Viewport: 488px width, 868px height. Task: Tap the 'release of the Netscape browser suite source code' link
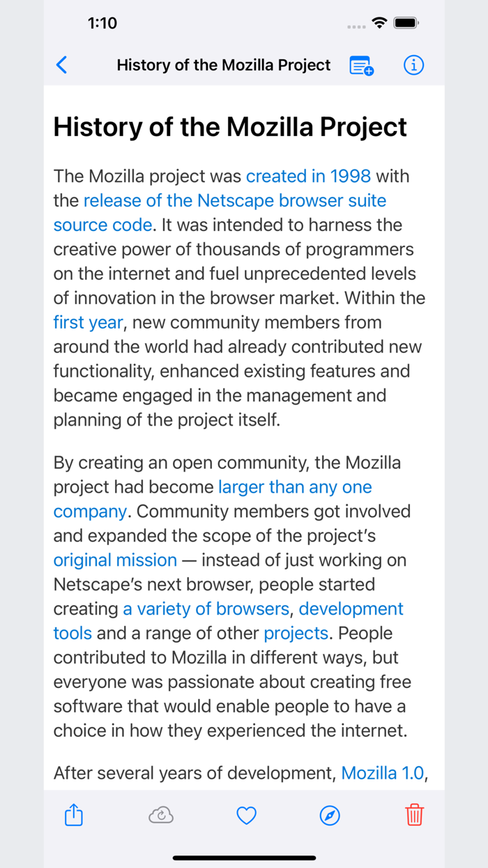tap(235, 200)
